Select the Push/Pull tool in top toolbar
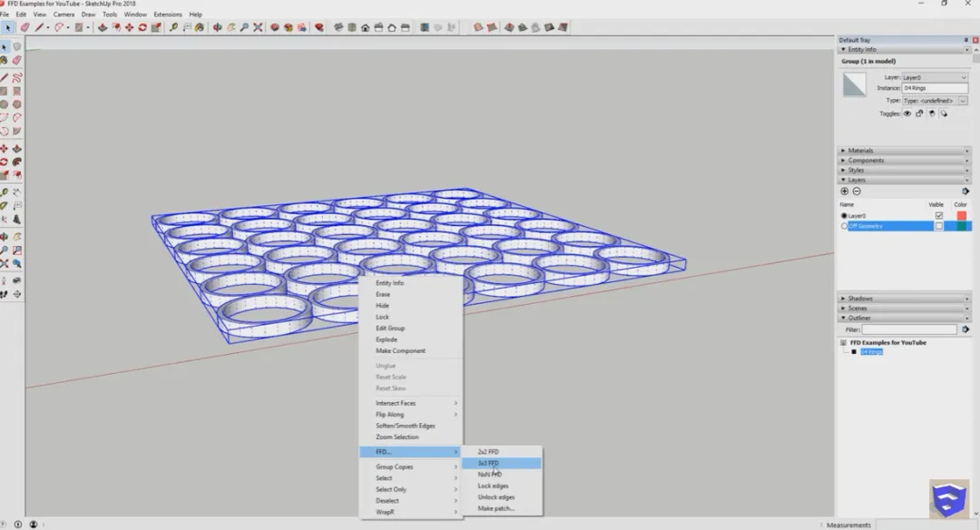 coord(102,27)
